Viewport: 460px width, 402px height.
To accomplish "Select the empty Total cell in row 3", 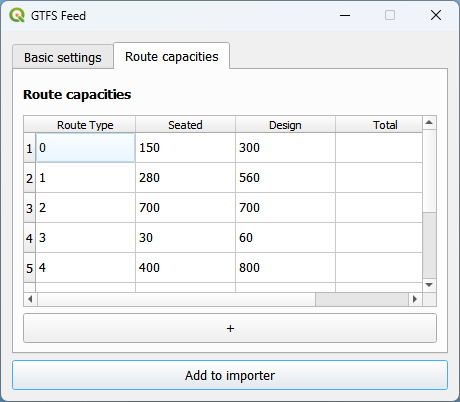I will (x=379, y=208).
